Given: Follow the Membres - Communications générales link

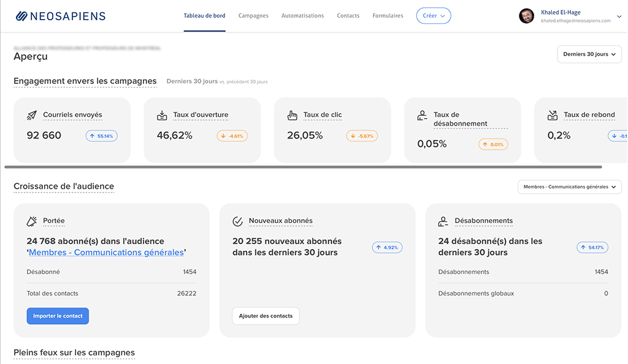Looking at the screenshot, I should pos(106,252).
